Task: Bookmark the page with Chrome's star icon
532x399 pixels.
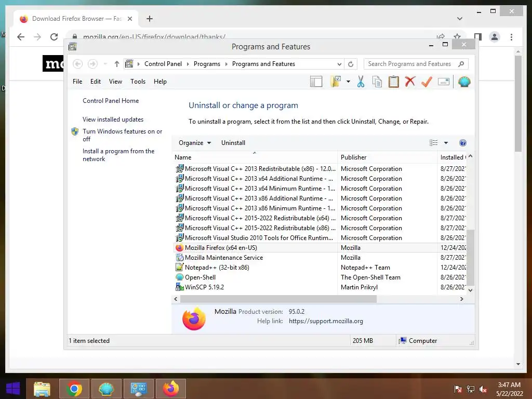Action: 457,37
